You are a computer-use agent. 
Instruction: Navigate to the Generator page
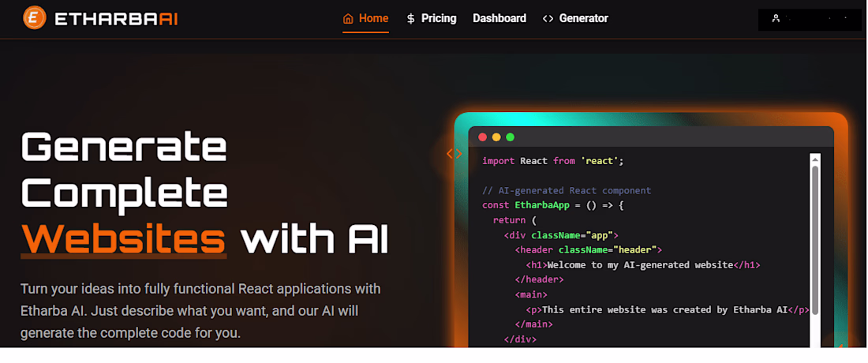(x=583, y=18)
